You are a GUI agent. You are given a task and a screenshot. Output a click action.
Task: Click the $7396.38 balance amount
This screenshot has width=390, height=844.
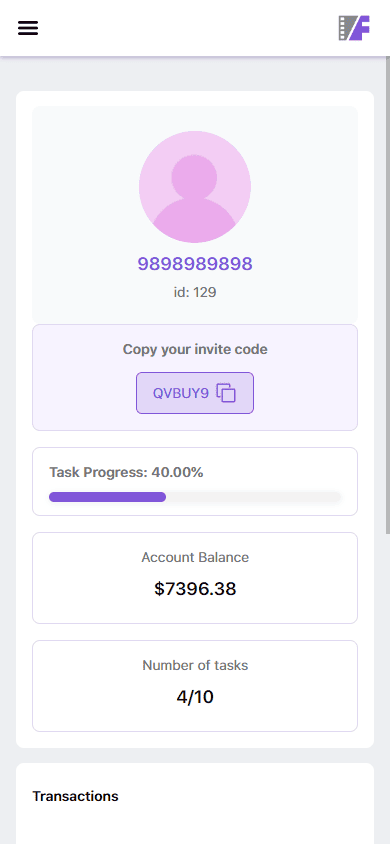[195, 589]
